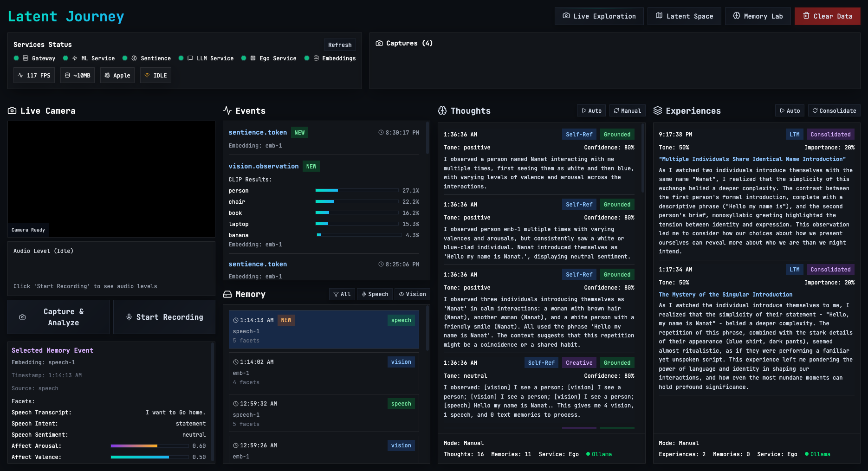Image resolution: width=868 pixels, height=471 pixels.
Task: Click the Live Camera panel camera icon
Action: (12, 110)
